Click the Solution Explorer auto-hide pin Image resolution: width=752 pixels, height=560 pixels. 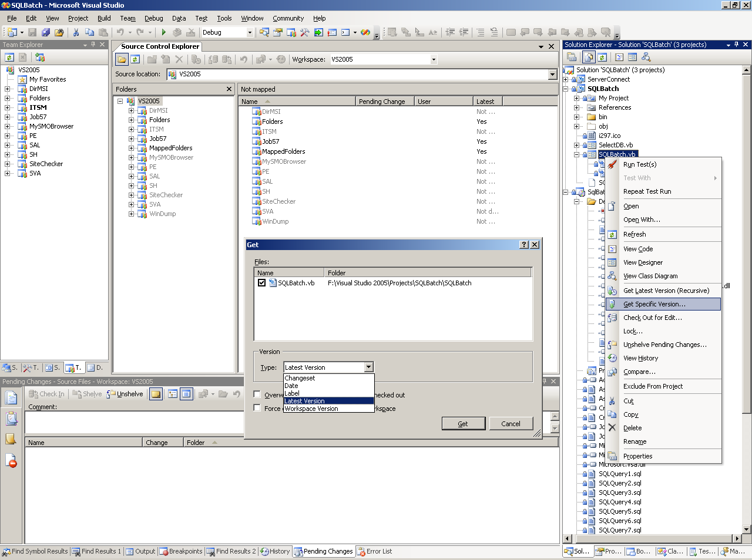coord(737,45)
